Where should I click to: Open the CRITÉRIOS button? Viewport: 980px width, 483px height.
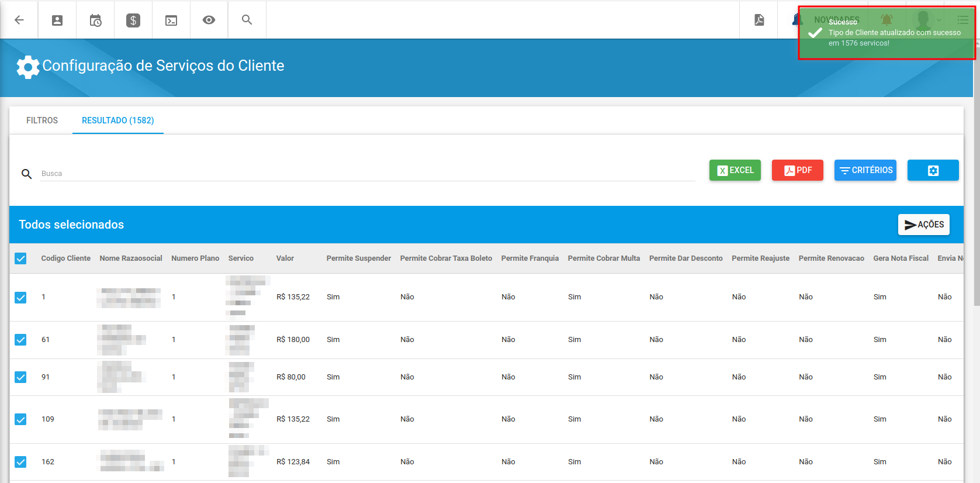click(x=865, y=170)
